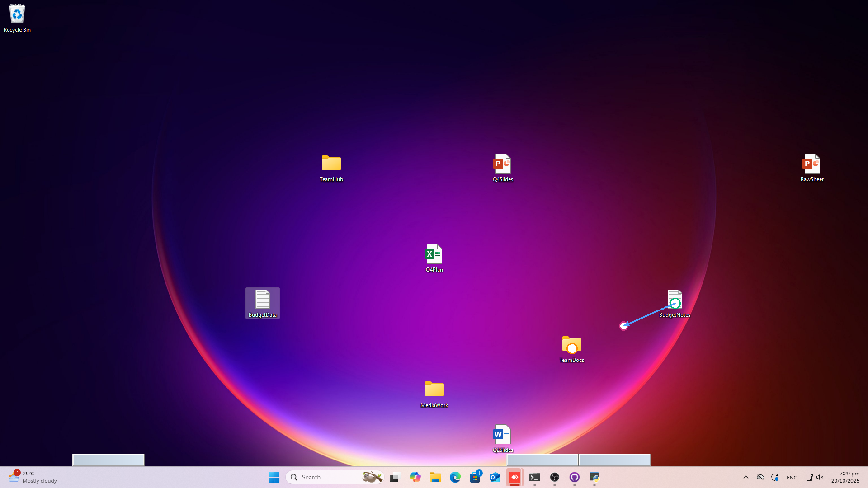Open the clock and date calendar flyout
868x488 pixels.
click(x=845, y=477)
